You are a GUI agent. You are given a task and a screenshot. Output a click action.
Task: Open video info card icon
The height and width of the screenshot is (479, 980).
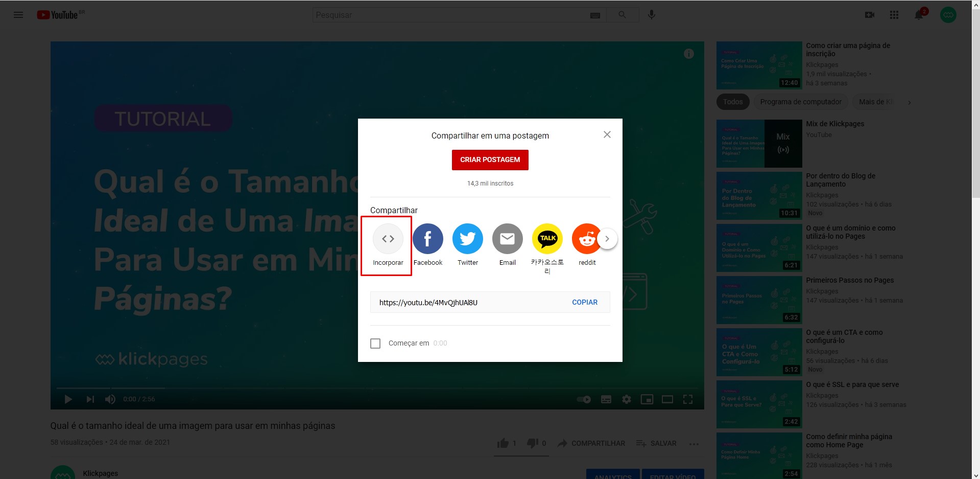tap(689, 54)
